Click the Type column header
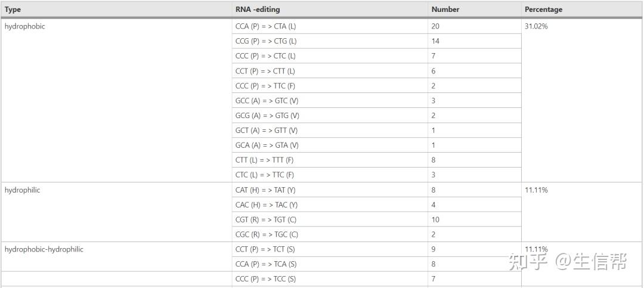This screenshot has height=288, width=644. click(x=13, y=10)
